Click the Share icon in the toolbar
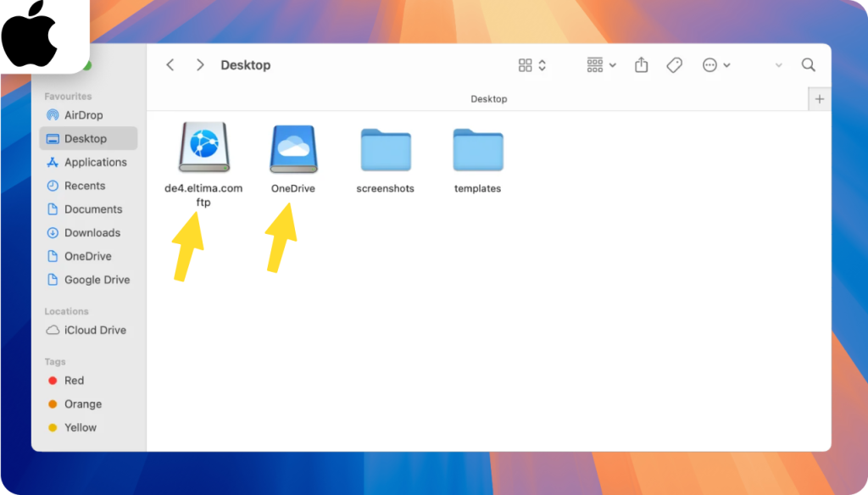Screen dimensions: 868x495 click(641, 64)
